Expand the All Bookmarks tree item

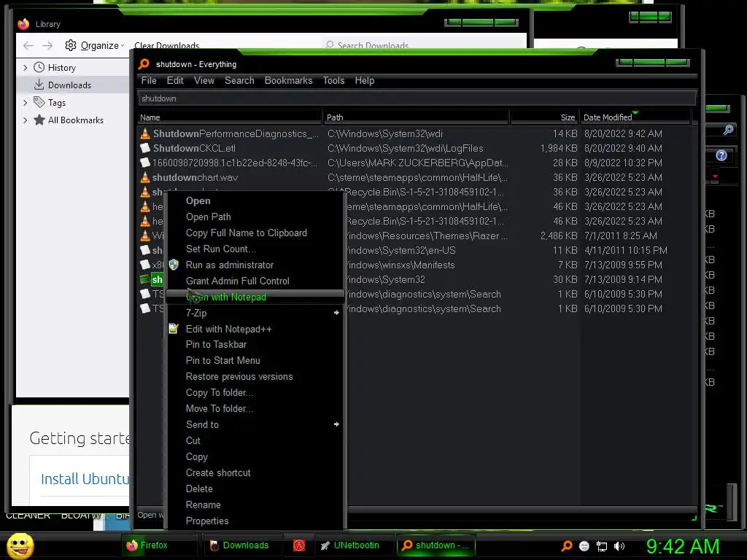pos(26,120)
